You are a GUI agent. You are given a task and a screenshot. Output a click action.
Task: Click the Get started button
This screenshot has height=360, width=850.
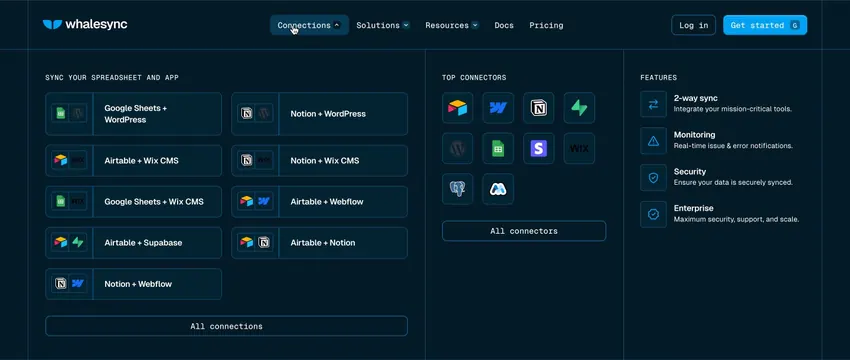tap(765, 25)
